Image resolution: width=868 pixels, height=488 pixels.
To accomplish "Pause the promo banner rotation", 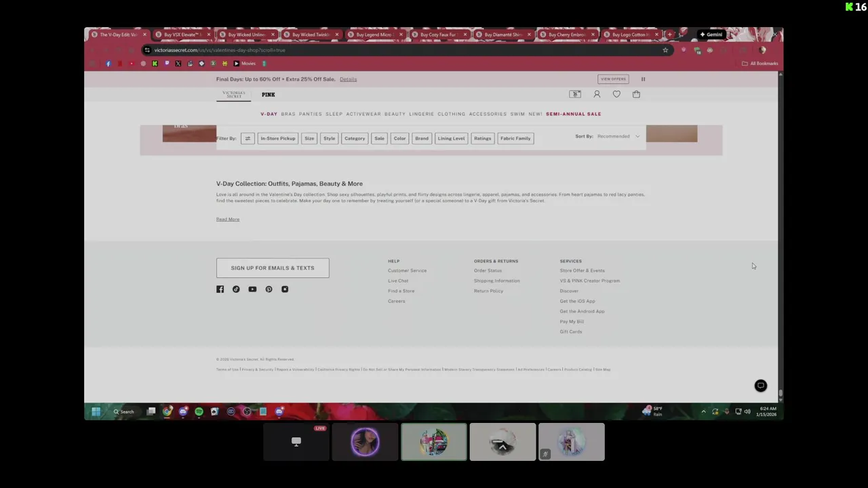I will pos(643,79).
